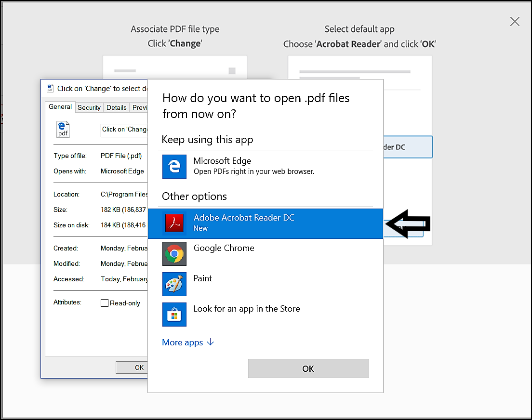
Task: Click the Microsoft Store bag icon
Action: pyautogui.click(x=174, y=315)
